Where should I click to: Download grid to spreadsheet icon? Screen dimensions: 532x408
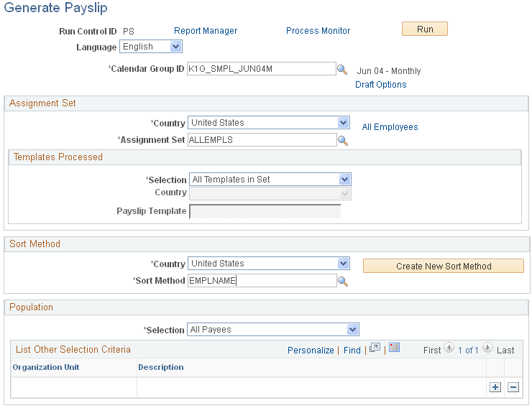(394, 348)
